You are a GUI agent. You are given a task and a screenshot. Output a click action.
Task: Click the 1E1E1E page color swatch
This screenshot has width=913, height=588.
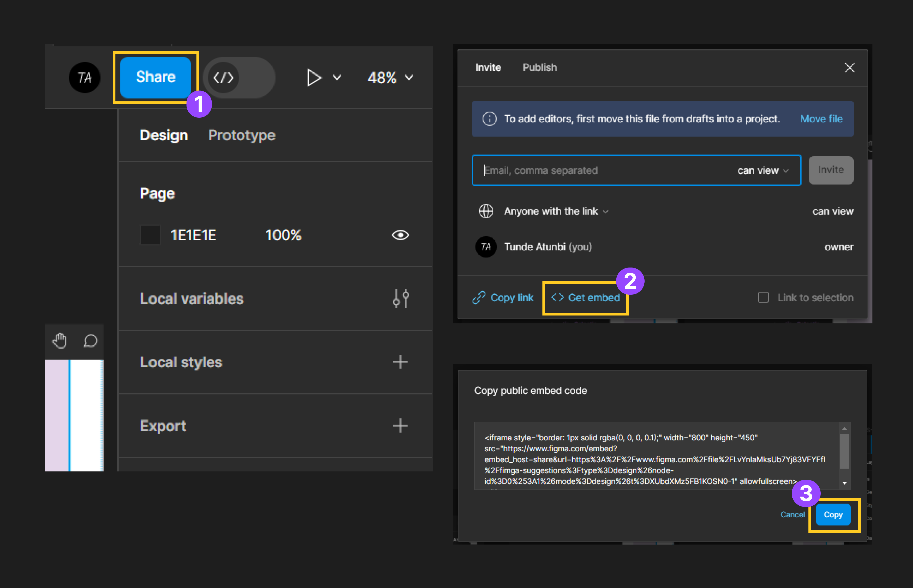[x=151, y=235]
